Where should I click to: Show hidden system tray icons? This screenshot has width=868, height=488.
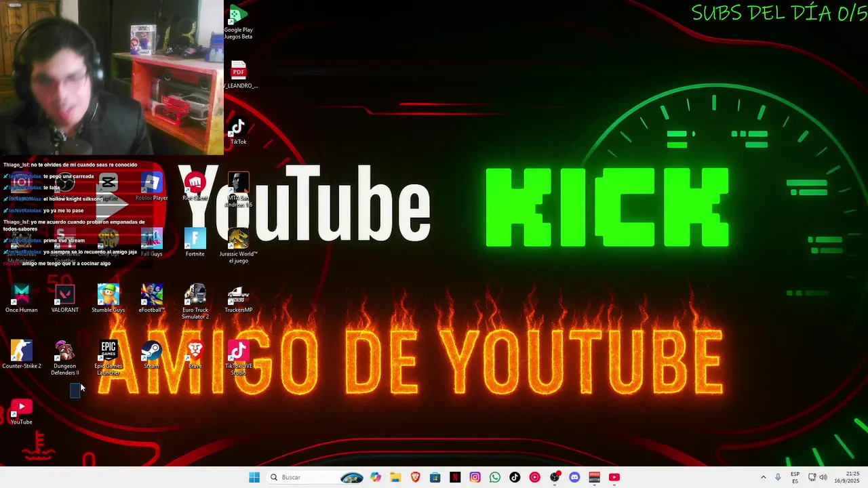763,477
